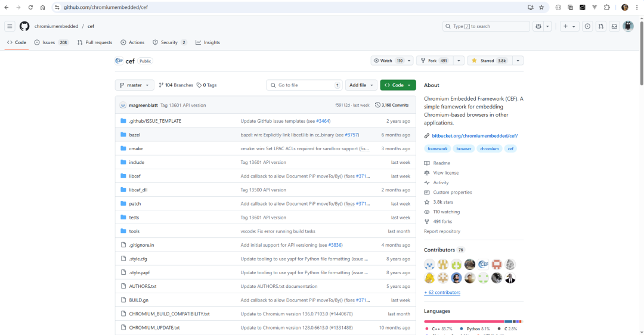This screenshot has height=335, width=644.
Task: Expand the master branch dropdown
Action: pos(135,85)
